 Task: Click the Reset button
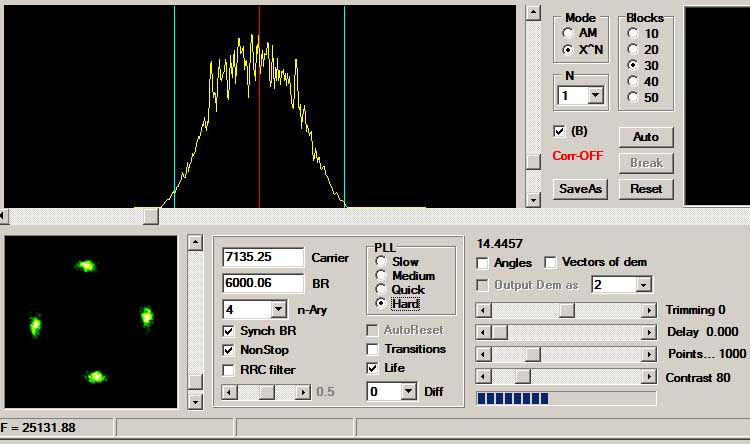(x=646, y=189)
